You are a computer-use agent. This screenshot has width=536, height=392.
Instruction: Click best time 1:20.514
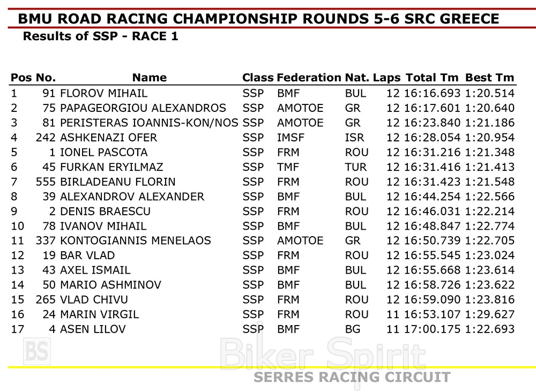pyautogui.click(x=489, y=93)
